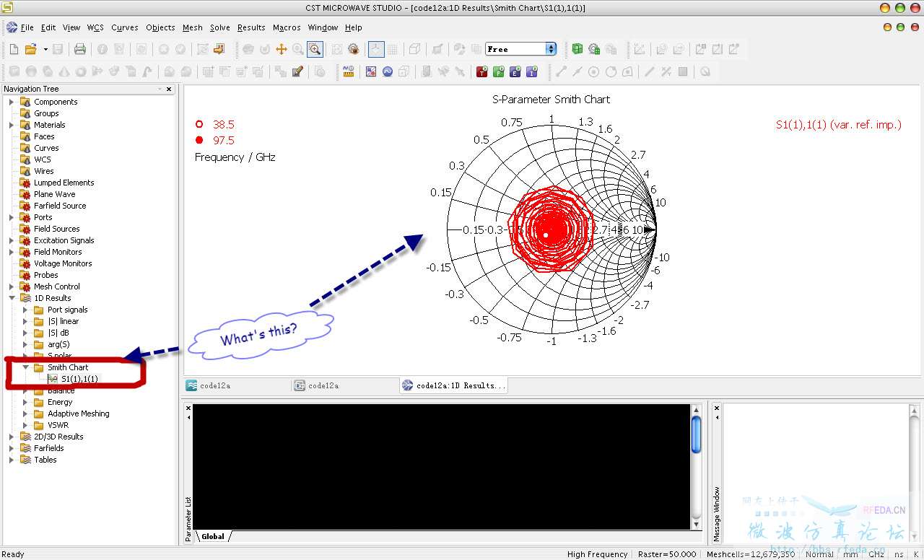Collapse the 1D Results tree node

pos(12,298)
